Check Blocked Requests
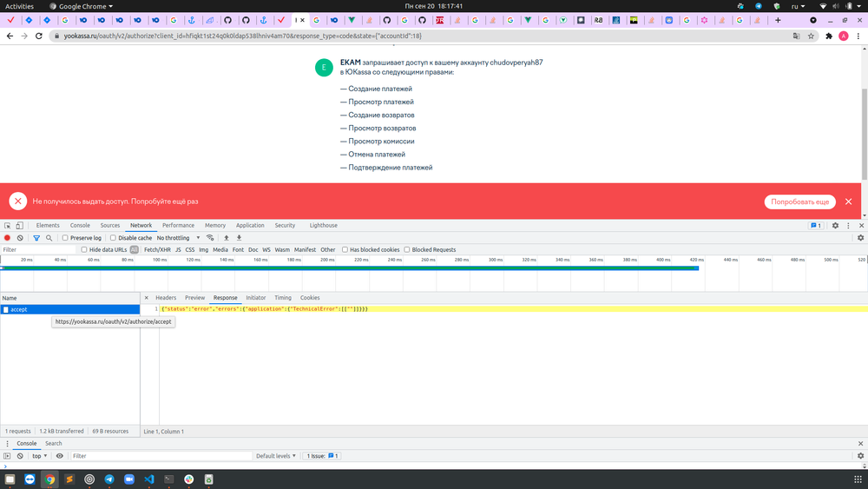The height and width of the screenshot is (489, 868). coord(407,250)
